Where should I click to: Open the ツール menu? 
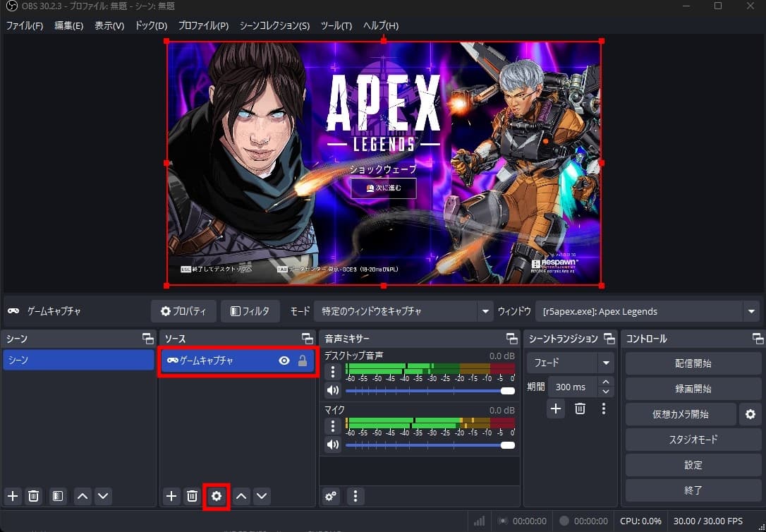click(336, 25)
